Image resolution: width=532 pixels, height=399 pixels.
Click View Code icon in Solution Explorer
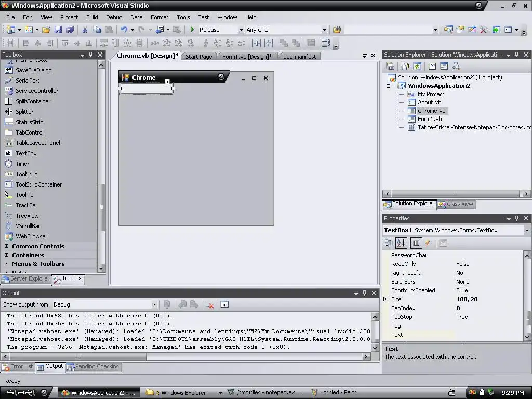click(432, 66)
